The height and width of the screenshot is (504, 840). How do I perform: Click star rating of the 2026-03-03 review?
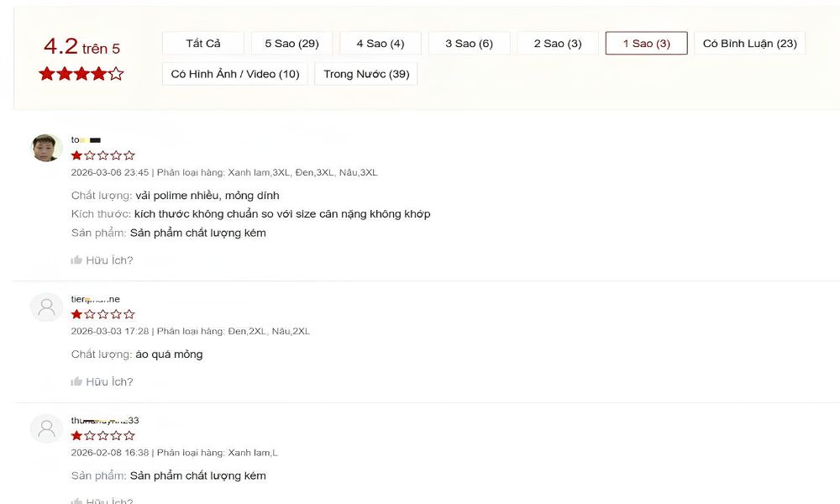coord(102,314)
